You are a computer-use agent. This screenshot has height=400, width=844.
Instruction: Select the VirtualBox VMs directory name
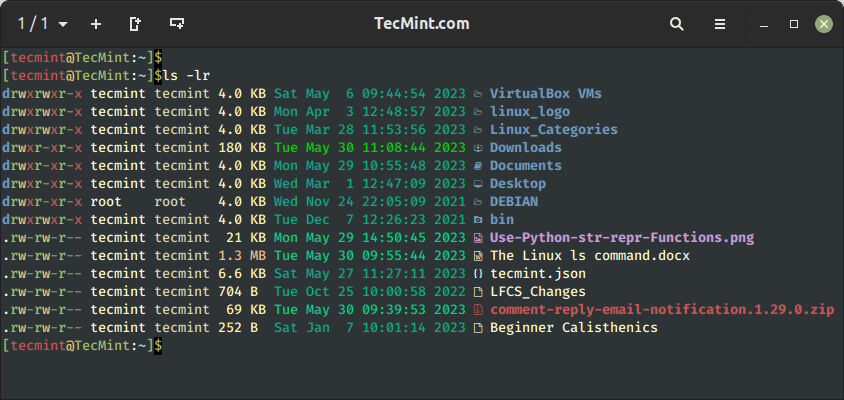[x=546, y=94]
